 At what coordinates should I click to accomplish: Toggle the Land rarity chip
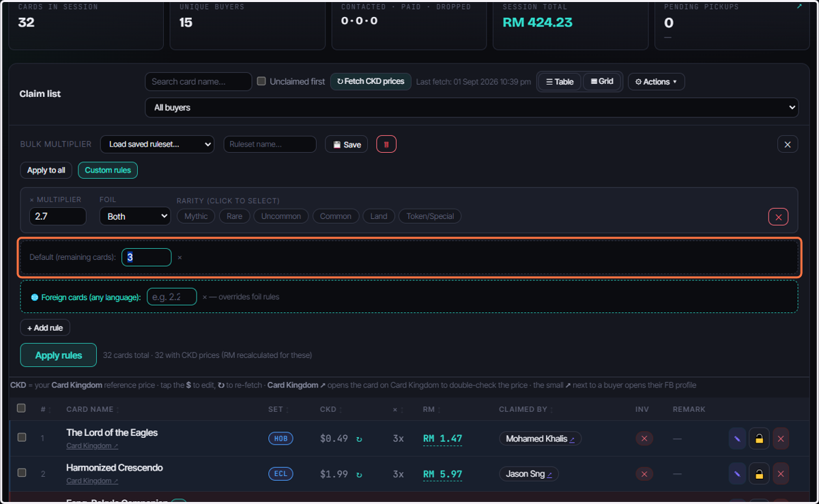(379, 216)
